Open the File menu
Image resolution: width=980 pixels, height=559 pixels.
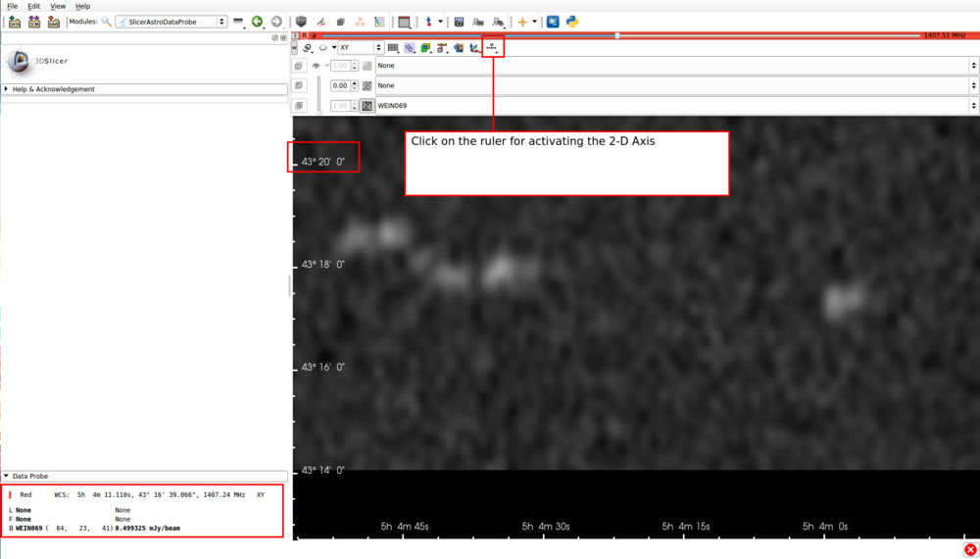(x=12, y=6)
